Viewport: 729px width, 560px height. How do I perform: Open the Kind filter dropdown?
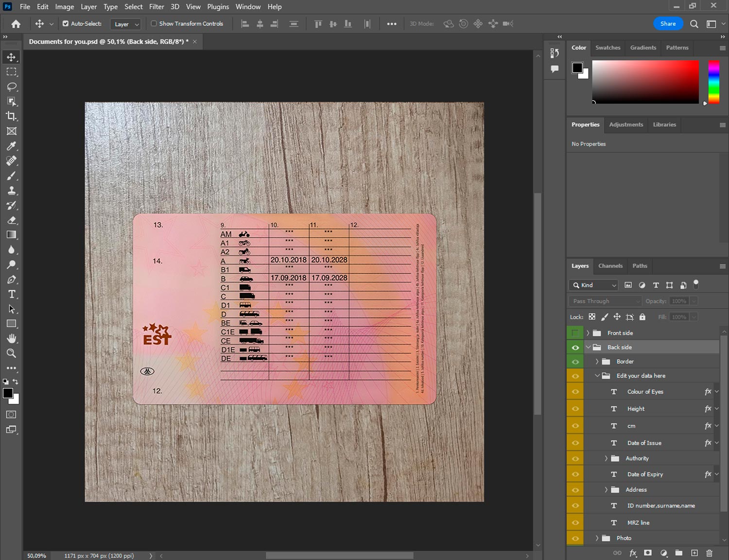[594, 285]
